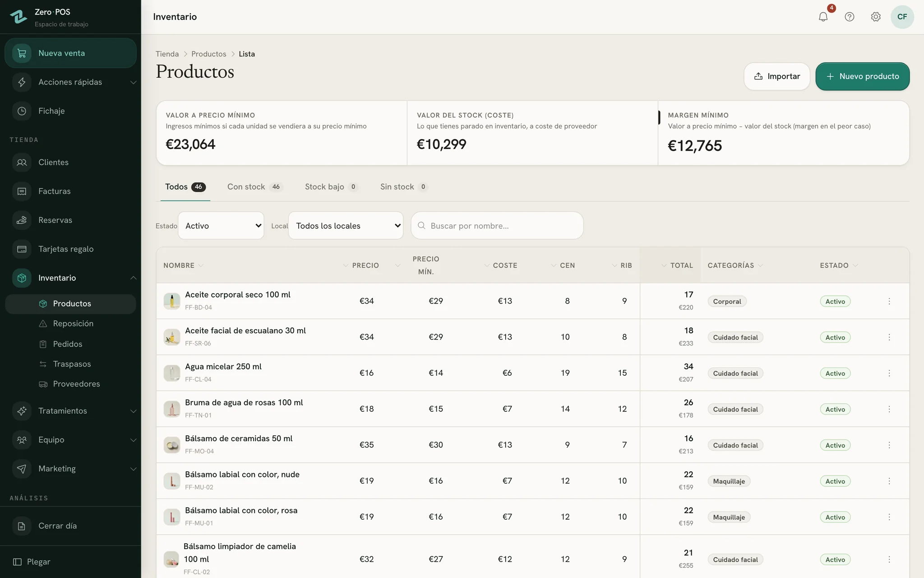Click thumbnail of Aceite facial de escualano
924x578 pixels.
(172, 337)
